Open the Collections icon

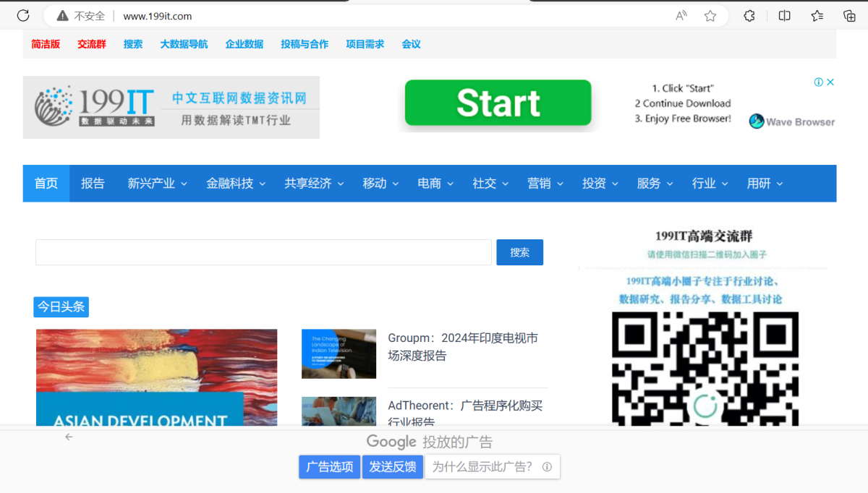(848, 15)
